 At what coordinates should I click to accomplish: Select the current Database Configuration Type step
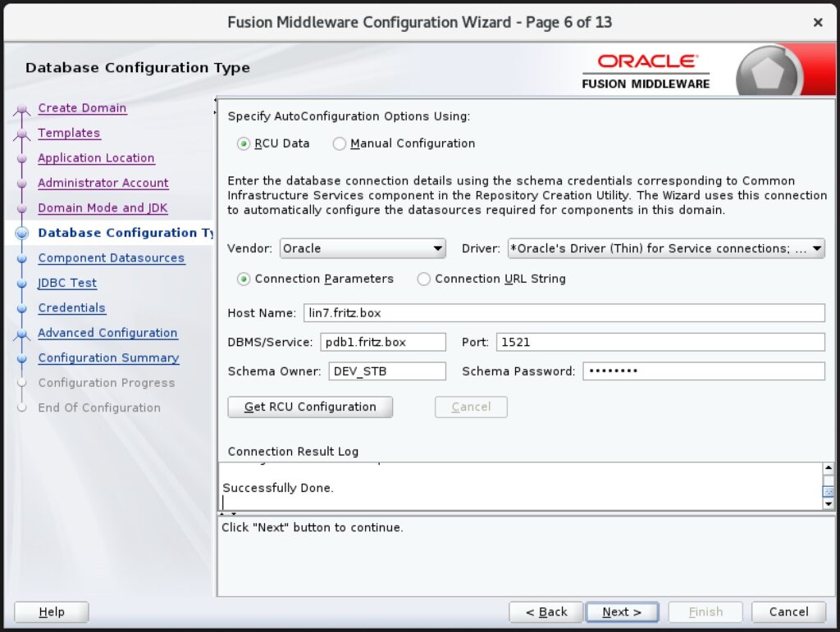click(126, 233)
